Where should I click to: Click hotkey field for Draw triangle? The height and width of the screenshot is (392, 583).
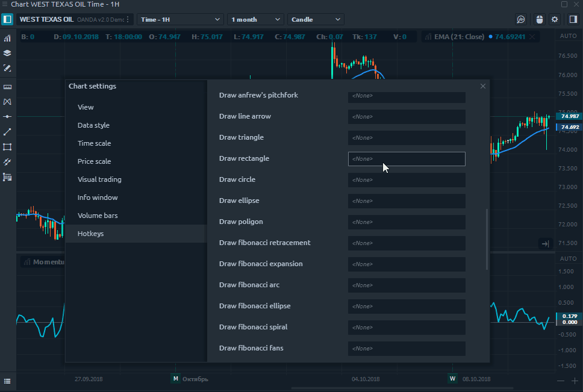point(407,138)
